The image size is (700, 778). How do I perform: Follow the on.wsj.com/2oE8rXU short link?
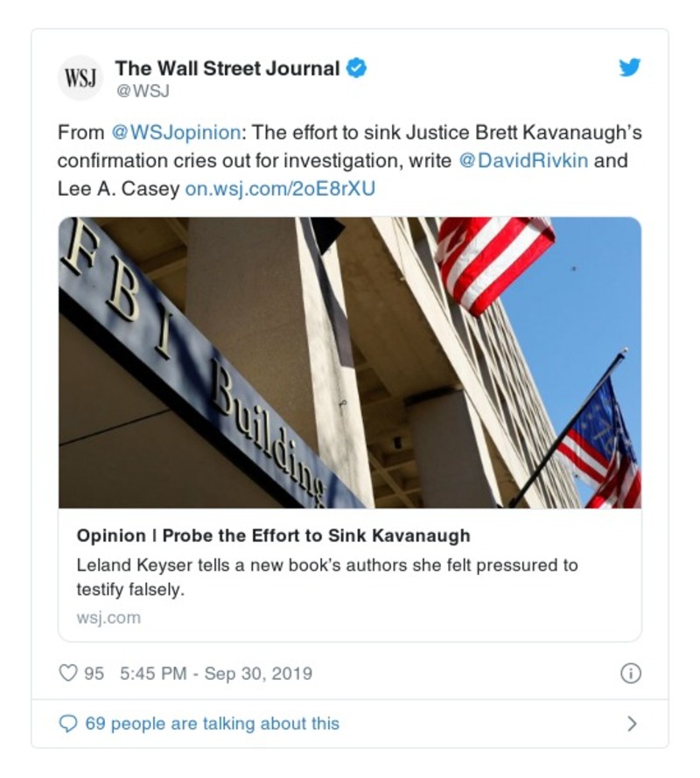pos(280,189)
